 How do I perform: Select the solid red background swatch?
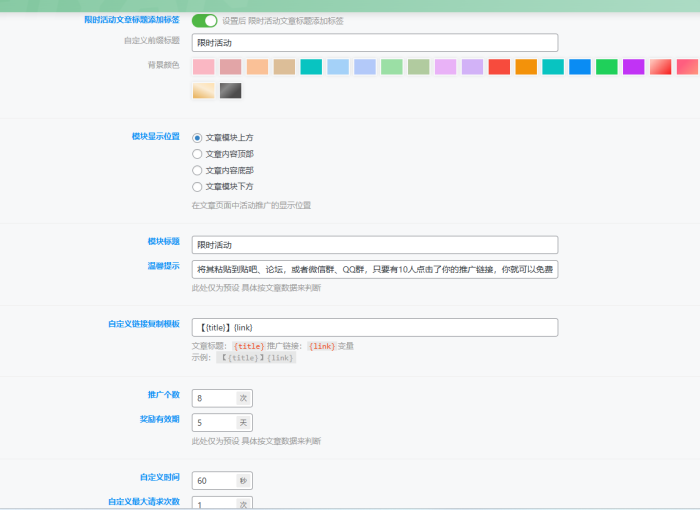pos(499,67)
